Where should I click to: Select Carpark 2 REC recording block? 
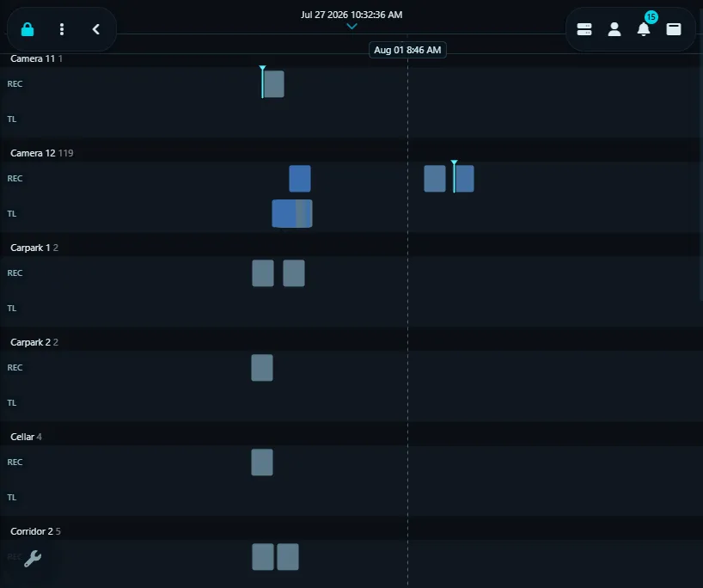pyautogui.click(x=262, y=368)
